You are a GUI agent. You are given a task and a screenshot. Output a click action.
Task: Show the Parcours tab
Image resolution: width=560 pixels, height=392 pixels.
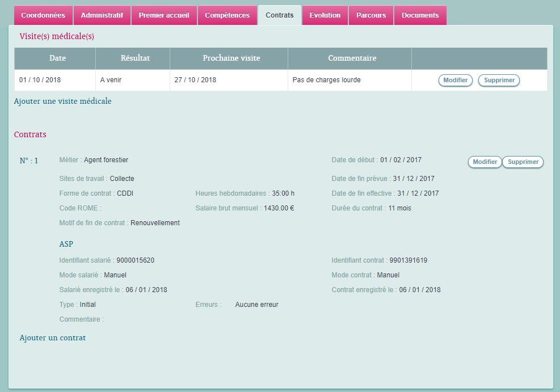[x=371, y=15]
